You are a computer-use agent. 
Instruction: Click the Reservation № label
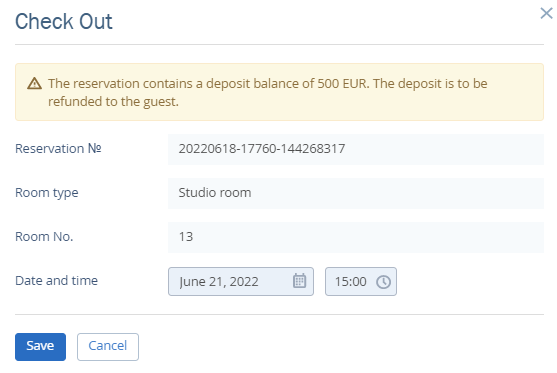pyautogui.click(x=58, y=148)
